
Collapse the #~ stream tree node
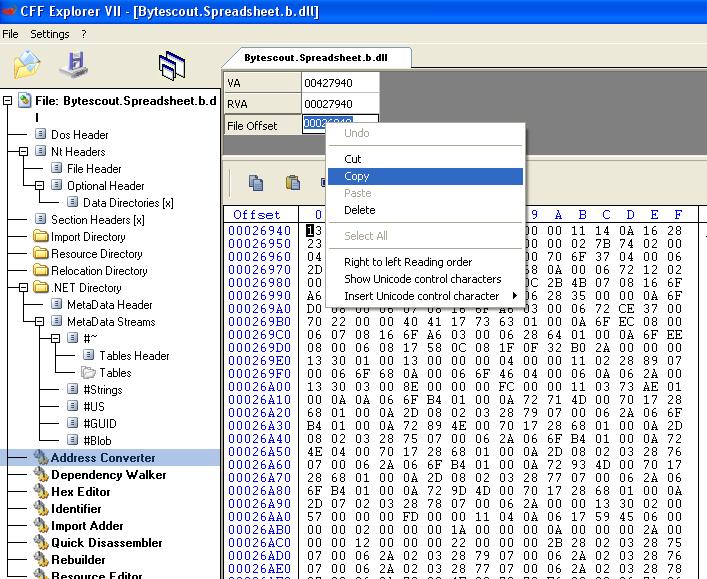pyautogui.click(x=55, y=338)
